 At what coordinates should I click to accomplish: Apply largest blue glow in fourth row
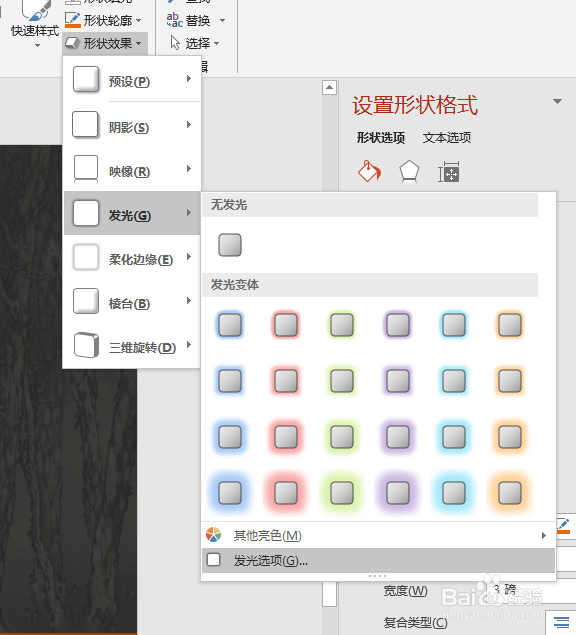[230, 492]
